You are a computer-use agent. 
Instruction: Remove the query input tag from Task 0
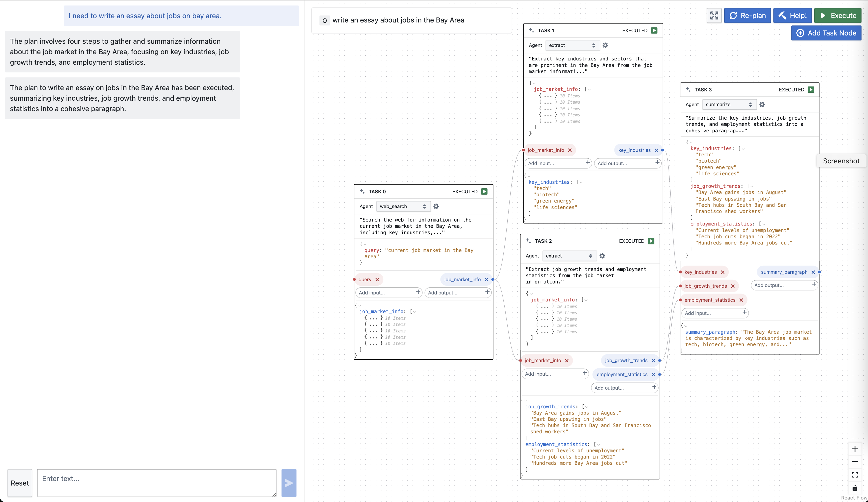coord(377,280)
